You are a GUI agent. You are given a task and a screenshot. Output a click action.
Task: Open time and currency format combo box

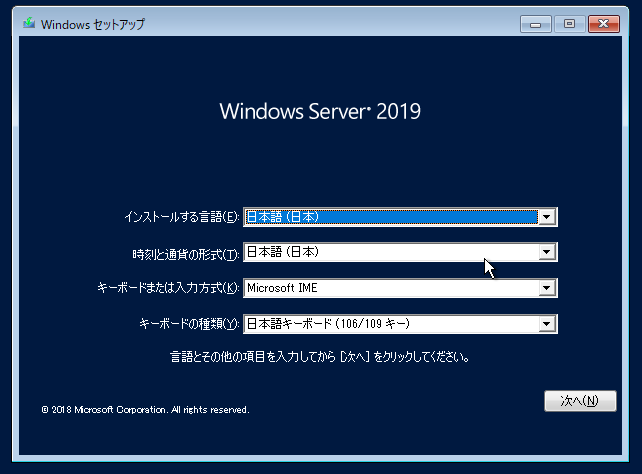(x=400, y=252)
